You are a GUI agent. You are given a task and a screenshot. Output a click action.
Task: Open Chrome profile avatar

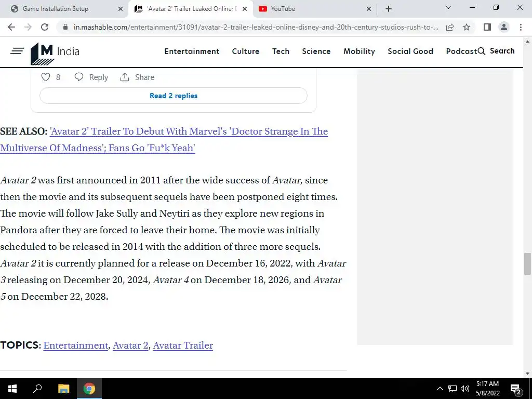pyautogui.click(x=504, y=27)
